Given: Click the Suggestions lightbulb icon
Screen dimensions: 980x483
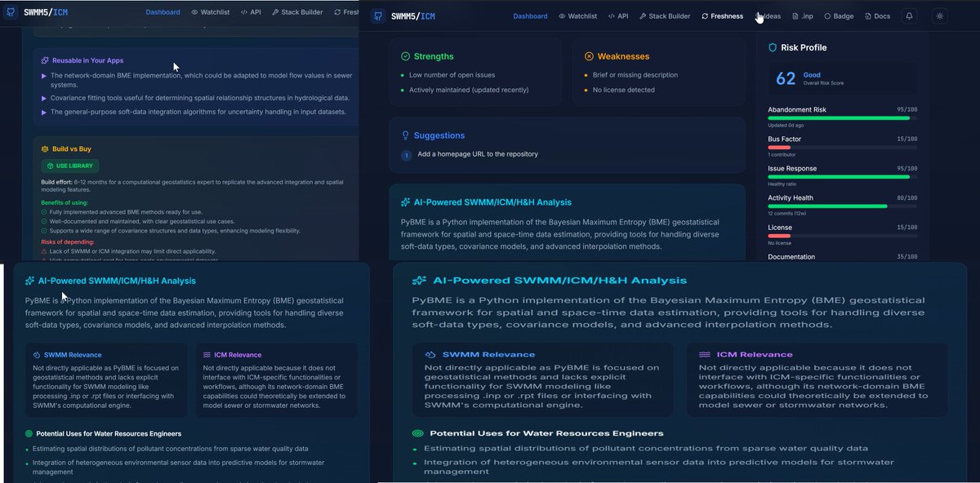Looking at the screenshot, I should point(405,135).
